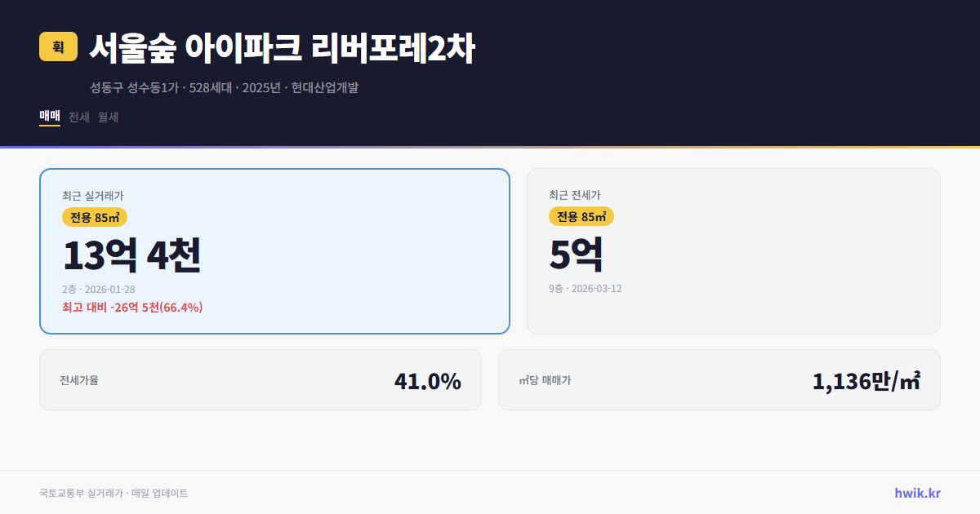Select the 최근 실거래가 card

pos(274,251)
